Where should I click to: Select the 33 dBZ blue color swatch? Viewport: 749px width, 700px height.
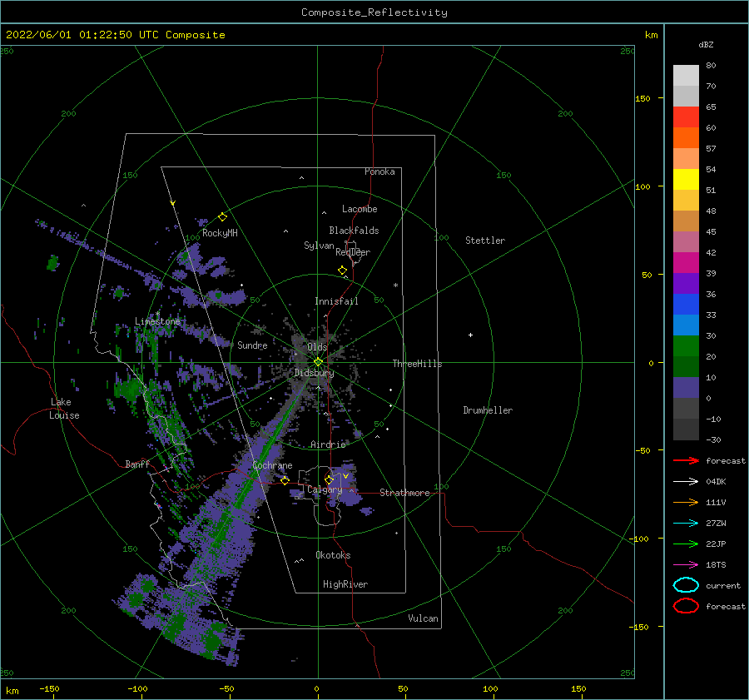coord(686,325)
